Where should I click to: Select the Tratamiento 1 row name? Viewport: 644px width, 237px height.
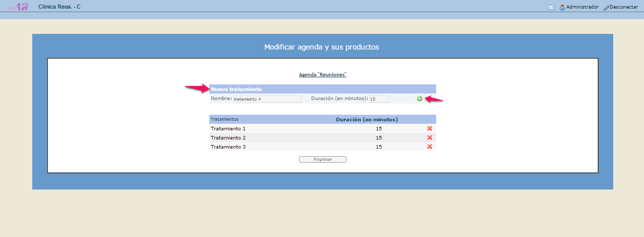tap(228, 129)
